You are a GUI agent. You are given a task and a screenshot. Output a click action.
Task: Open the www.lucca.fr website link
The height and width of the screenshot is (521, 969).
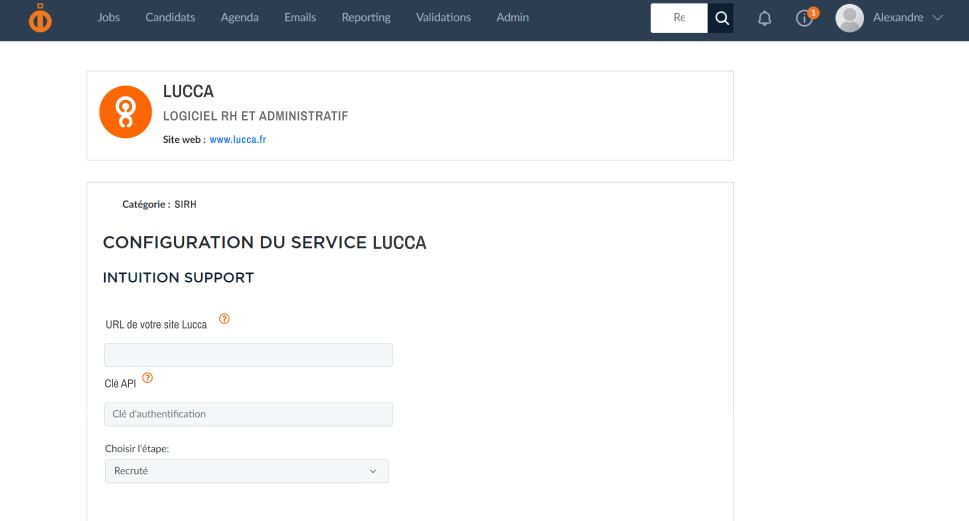click(x=238, y=140)
